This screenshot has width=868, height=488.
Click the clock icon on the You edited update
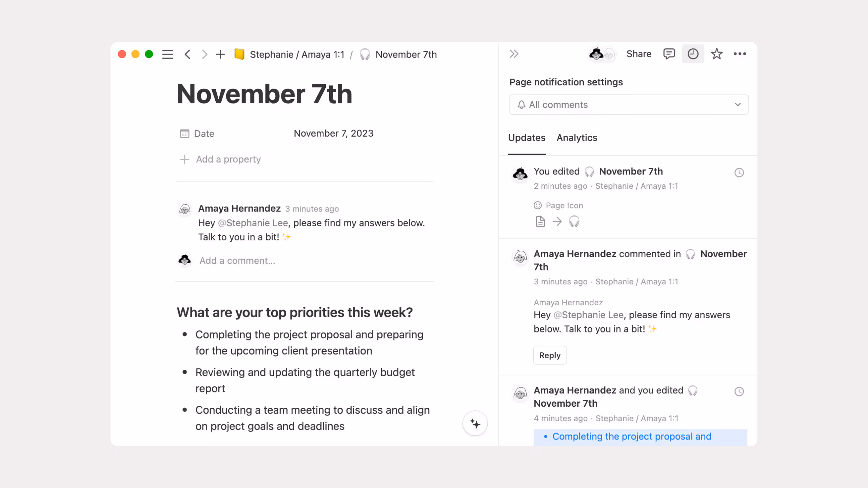coord(739,173)
